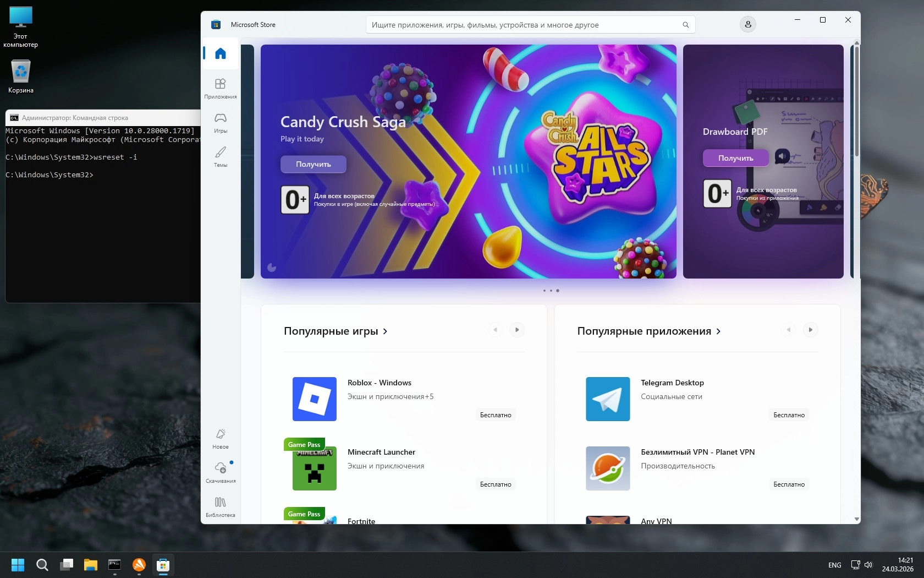Open the Minecraft Launcher app icon
The height and width of the screenshot is (578, 924).
click(315, 468)
